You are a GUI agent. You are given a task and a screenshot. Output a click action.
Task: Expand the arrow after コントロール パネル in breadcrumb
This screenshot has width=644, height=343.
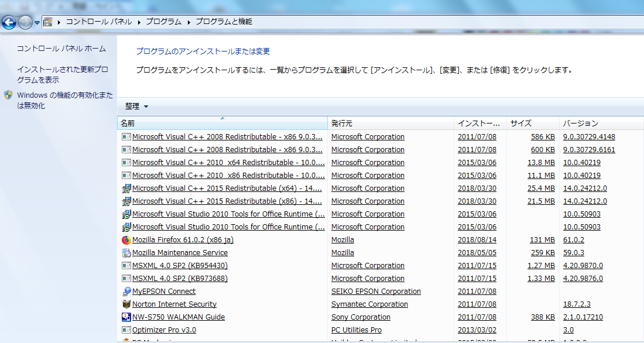point(140,22)
